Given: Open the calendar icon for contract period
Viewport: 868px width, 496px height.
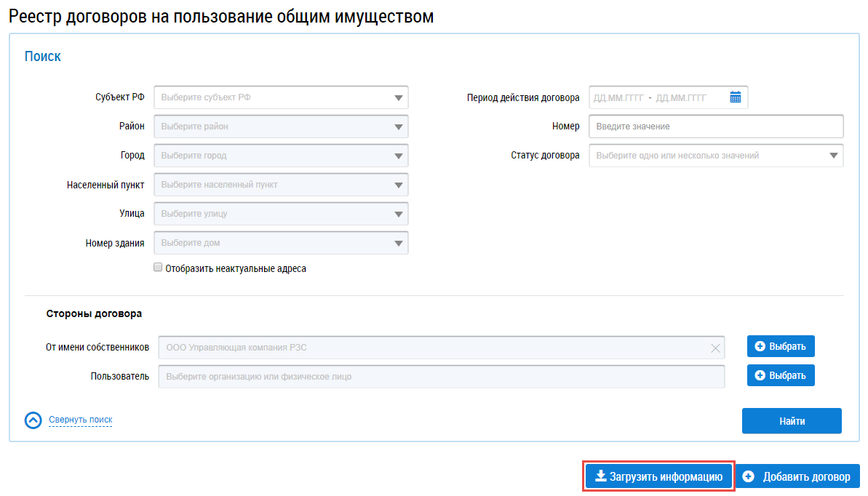Looking at the screenshot, I should [x=735, y=97].
